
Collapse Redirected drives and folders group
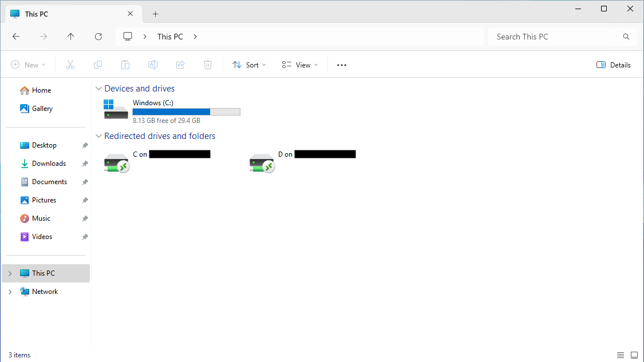(98, 136)
